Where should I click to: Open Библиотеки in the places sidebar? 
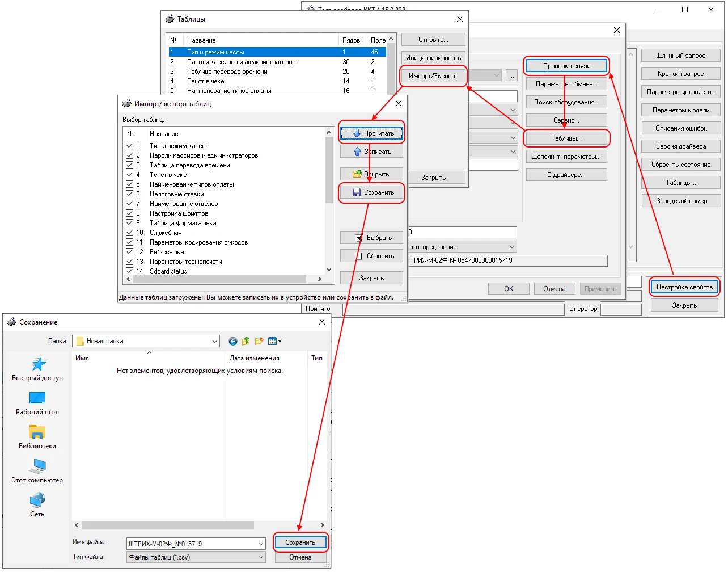[37, 437]
